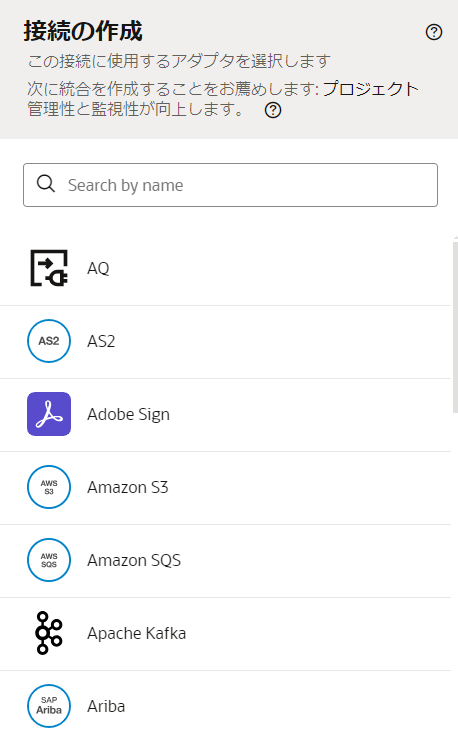Choose the Adobe Sign purple icon

coord(49,414)
